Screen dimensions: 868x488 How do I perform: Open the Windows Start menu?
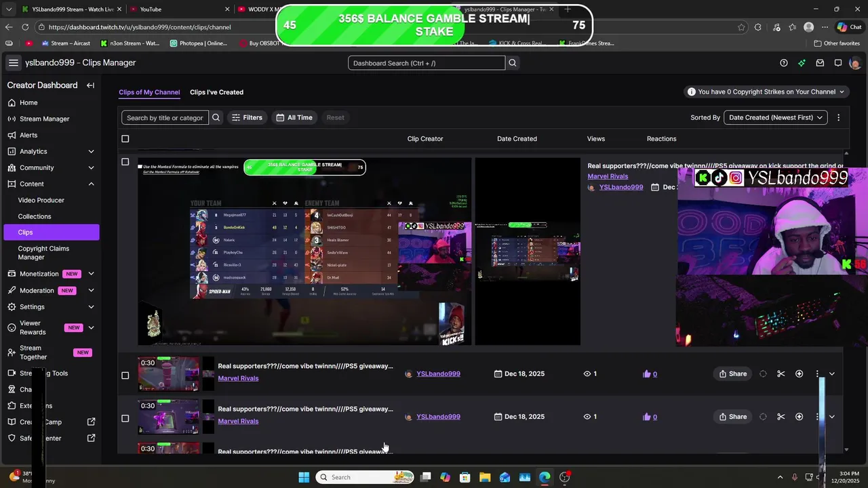(x=304, y=477)
